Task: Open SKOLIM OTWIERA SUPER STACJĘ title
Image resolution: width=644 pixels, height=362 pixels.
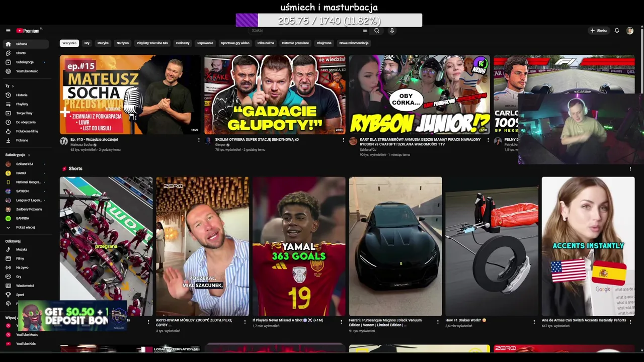Action: click(257, 139)
